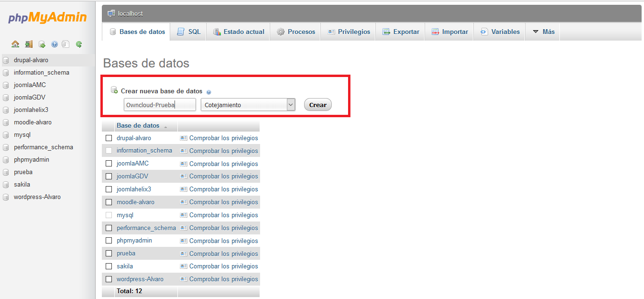Screen dimensions: 644x299
Task: Open the Cotejamiento collation dropdown
Action: (x=248, y=105)
